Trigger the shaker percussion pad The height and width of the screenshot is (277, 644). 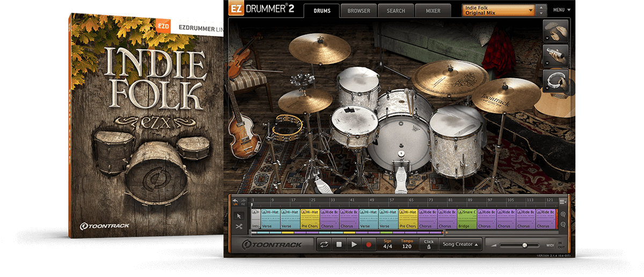[555, 55]
